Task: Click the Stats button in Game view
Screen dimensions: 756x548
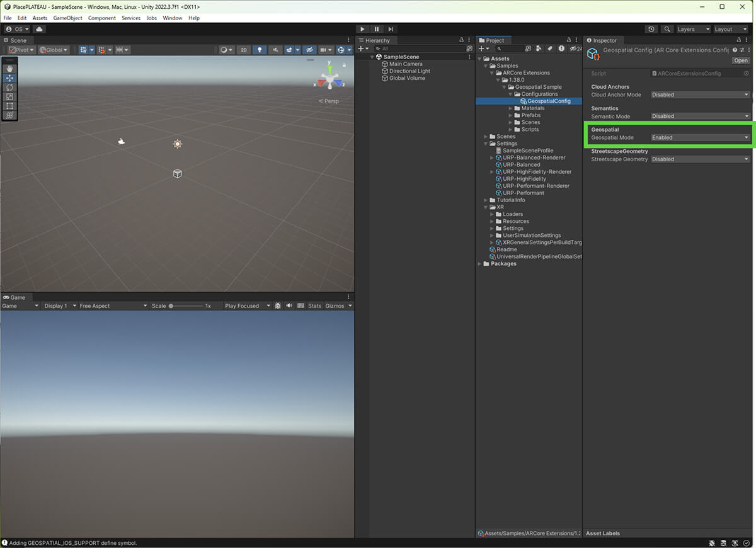Action: coord(314,305)
